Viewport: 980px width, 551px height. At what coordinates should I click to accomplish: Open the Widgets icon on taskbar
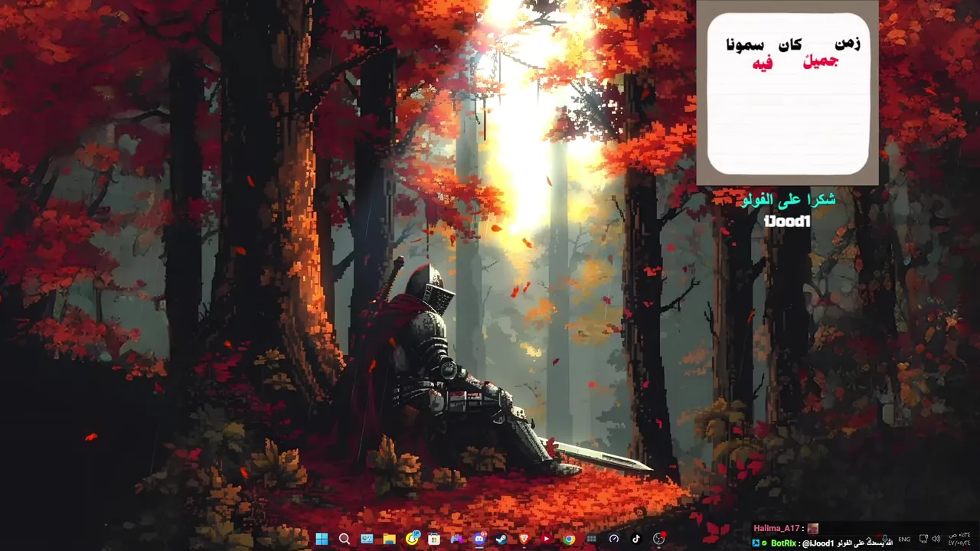pos(367,539)
